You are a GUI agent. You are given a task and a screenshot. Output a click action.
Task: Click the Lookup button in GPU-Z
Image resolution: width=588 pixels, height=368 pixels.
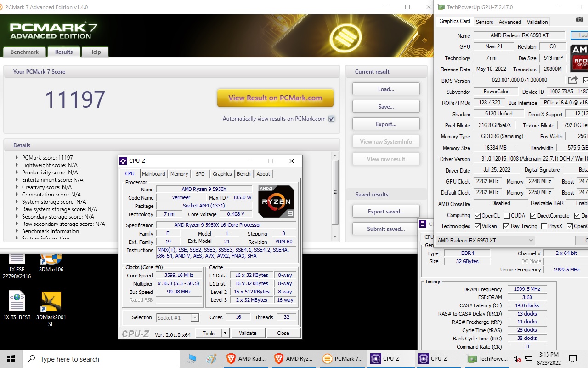click(580, 35)
